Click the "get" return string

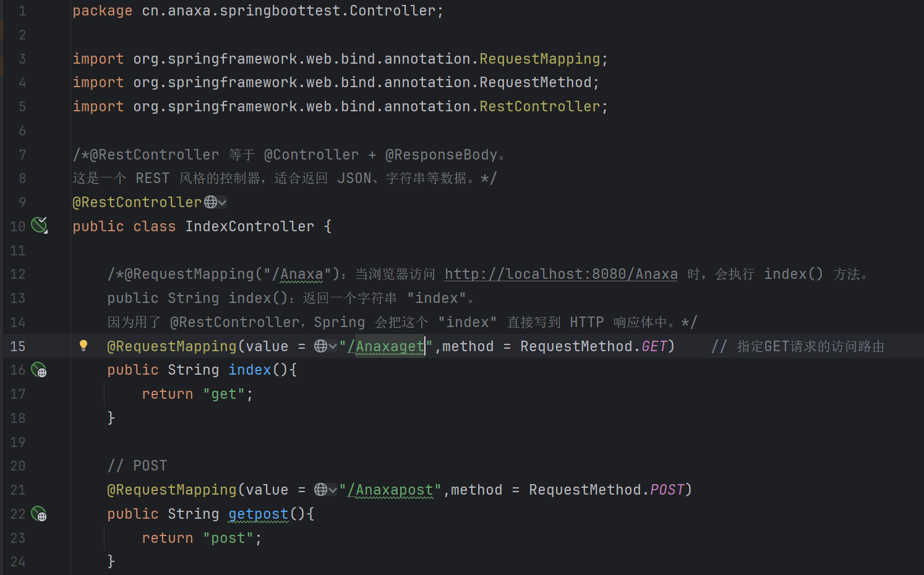coord(224,394)
